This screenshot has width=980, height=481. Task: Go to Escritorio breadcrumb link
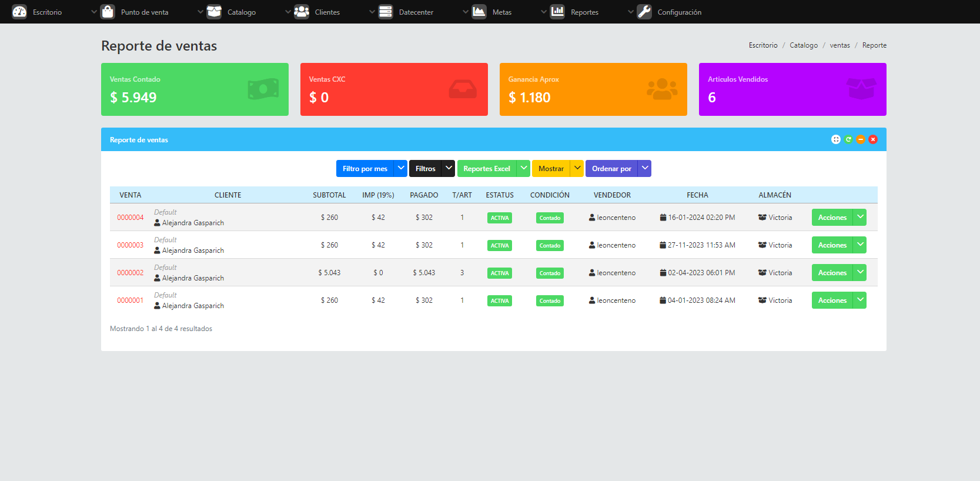763,45
